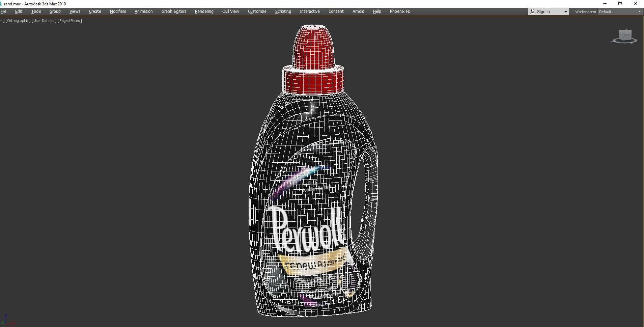
Task: Open the Edged Faces shading label menu
Action: click(70, 21)
